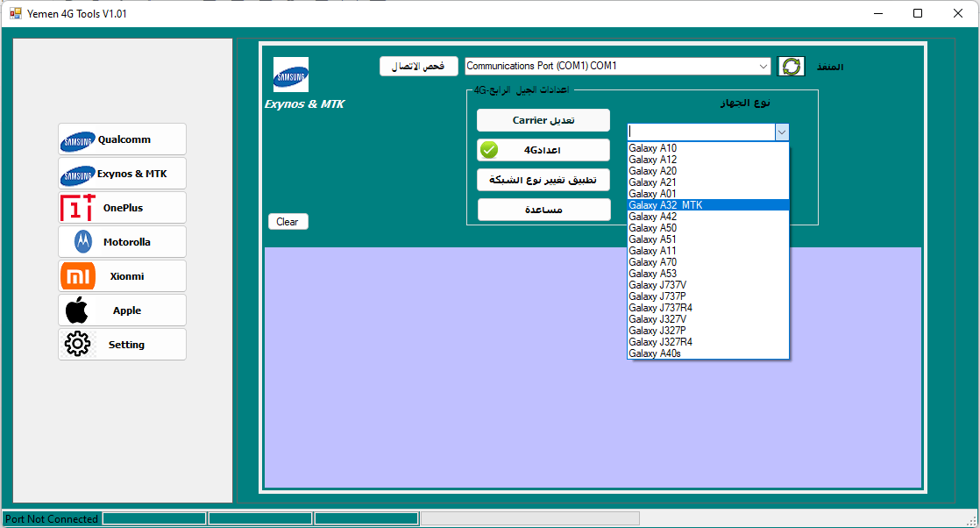This screenshot has height=528, width=980.
Task: Select the Apple brand icon
Action: click(78, 310)
